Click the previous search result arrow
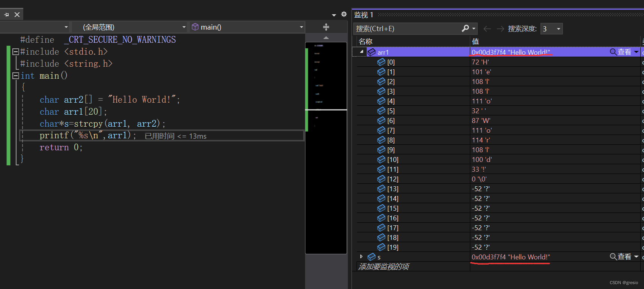Image resolution: width=644 pixels, height=289 pixels. (487, 29)
